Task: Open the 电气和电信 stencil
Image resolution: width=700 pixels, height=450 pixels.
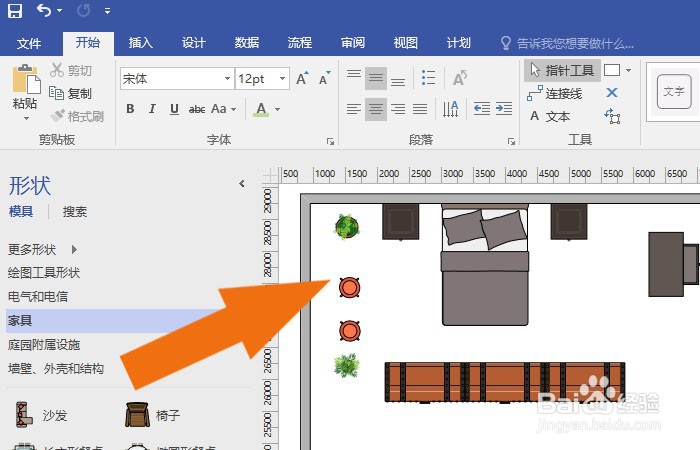Action: tap(38, 296)
